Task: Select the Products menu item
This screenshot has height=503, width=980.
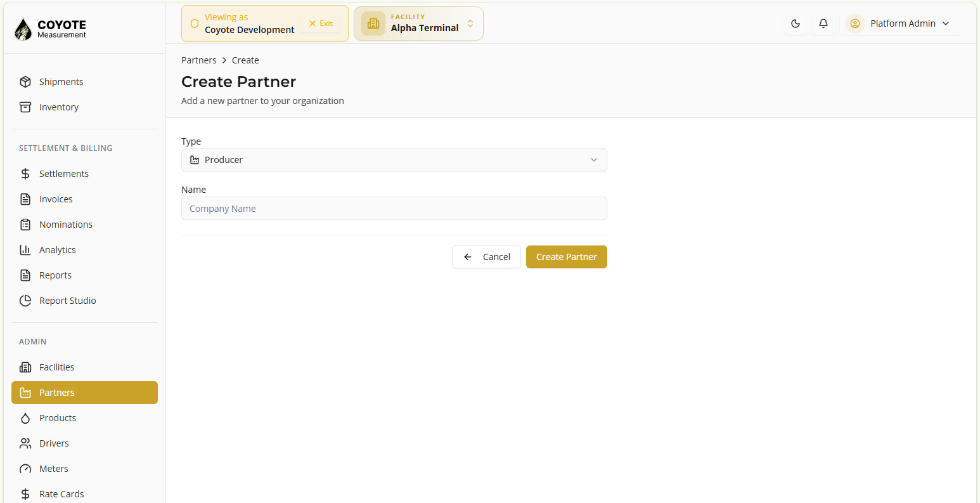Action: pos(84,418)
